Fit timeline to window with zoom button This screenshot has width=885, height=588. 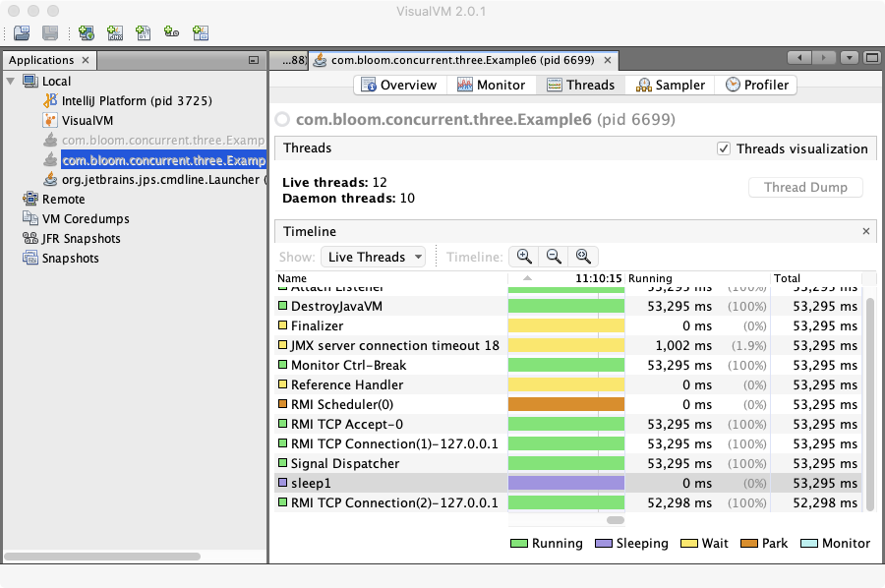583,257
